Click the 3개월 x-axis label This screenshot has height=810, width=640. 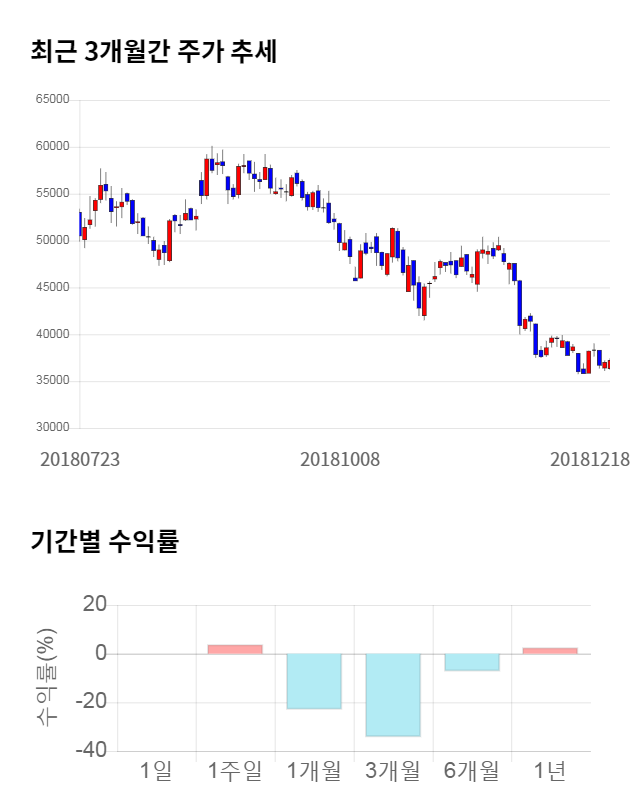pyautogui.click(x=393, y=771)
